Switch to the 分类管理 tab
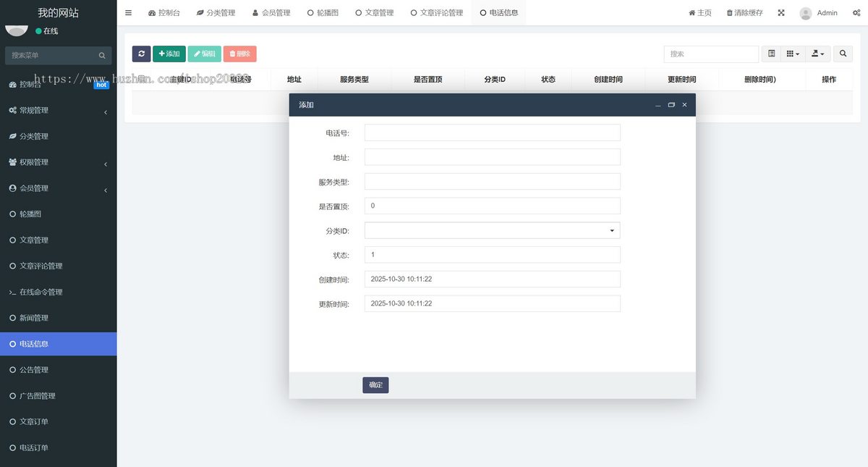Viewport: 868px width, 467px height. click(216, 12)
